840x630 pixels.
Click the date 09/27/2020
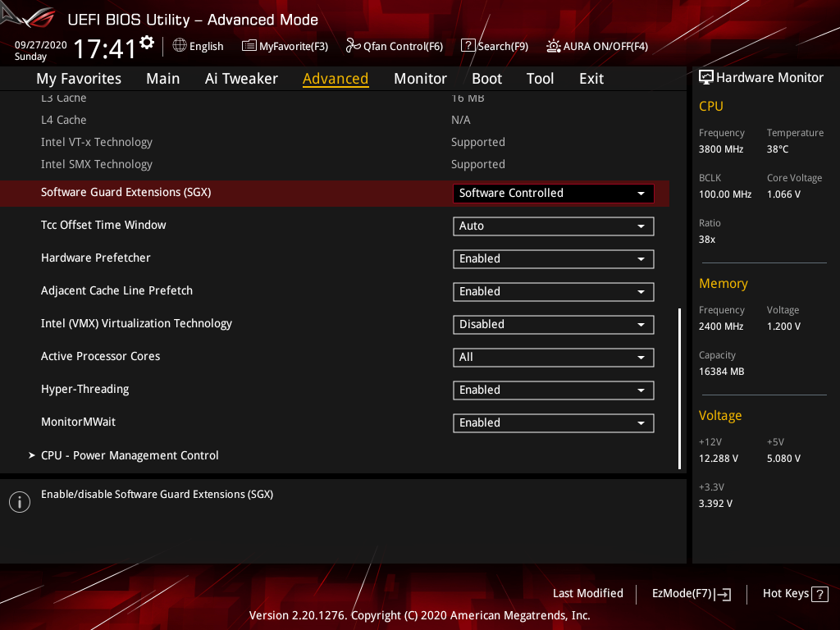(41, 45)
